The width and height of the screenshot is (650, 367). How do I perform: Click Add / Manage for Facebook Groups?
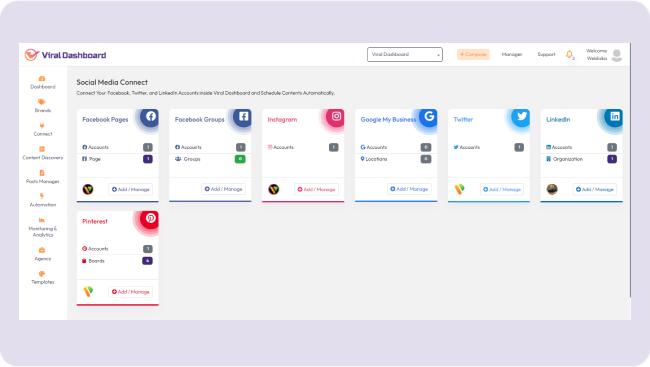click(x=223, y=189)
